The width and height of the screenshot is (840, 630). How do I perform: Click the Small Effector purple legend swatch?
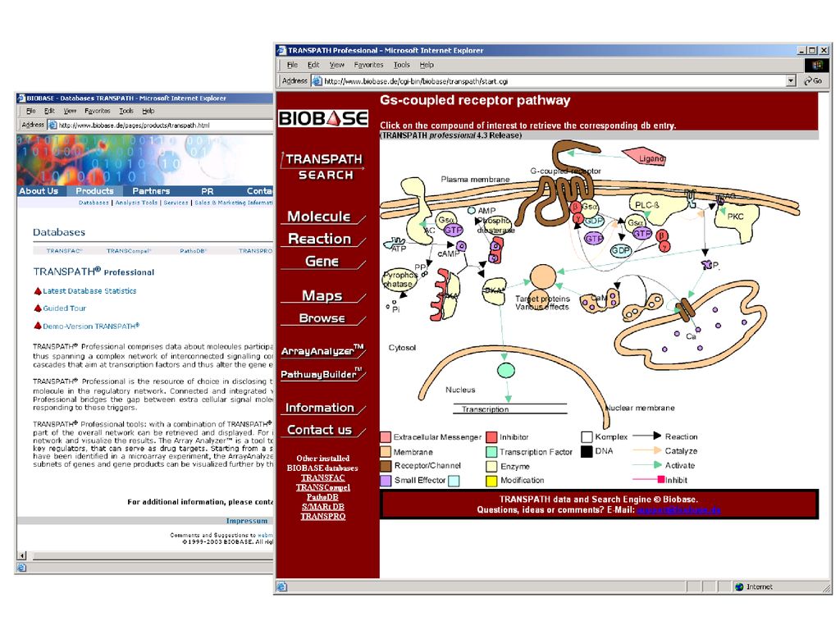[x=386, y=481]
